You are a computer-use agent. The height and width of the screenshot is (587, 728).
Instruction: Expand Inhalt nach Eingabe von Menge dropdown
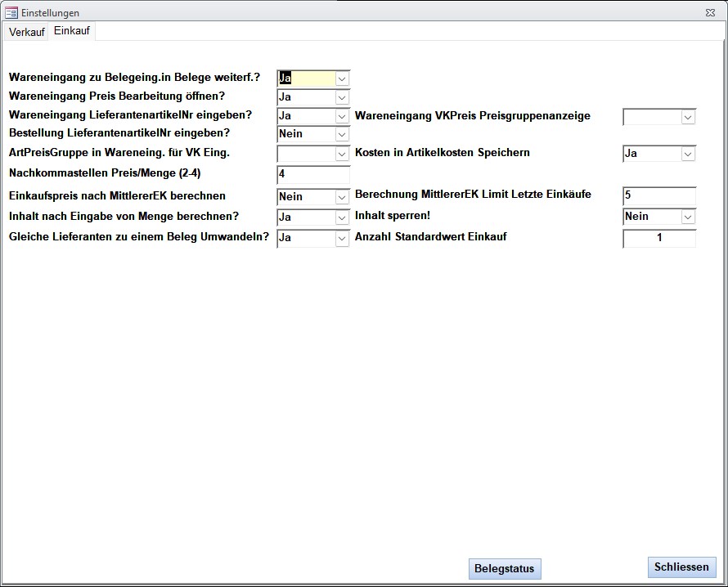[x=343, y=218]
